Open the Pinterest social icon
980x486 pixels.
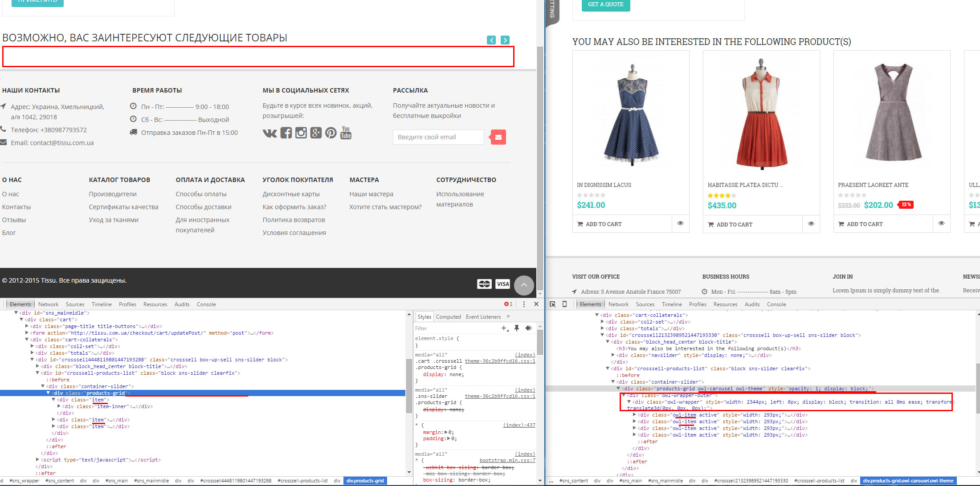pos(331,133)
